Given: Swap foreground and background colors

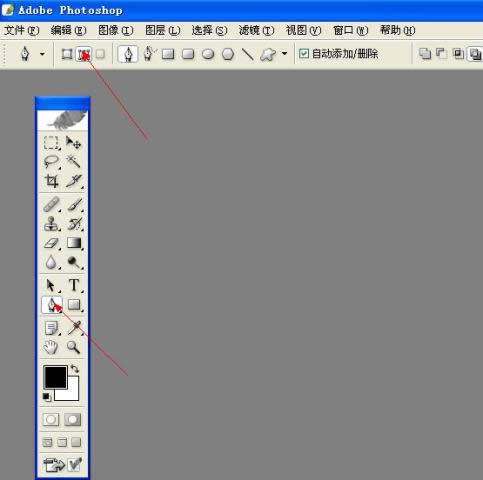Looking at the screenshot, I should [x=75, y=369].
